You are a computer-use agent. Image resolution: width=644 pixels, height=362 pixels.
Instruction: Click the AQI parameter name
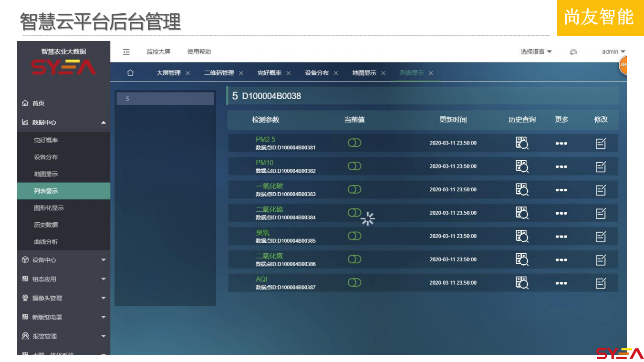(x=261, y=279)
